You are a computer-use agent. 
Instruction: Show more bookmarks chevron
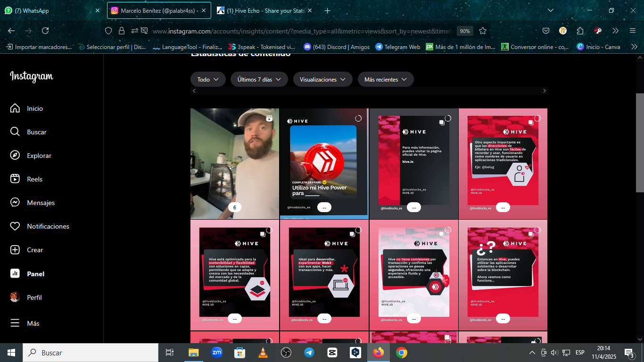pyautogui.click(x=634, y=47)
